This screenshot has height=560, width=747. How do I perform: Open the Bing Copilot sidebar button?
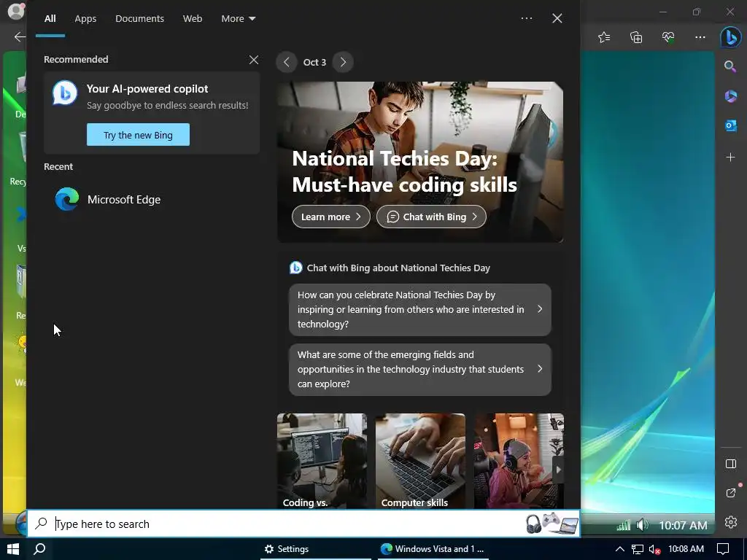pyautogui.click(x=731, y=37)
